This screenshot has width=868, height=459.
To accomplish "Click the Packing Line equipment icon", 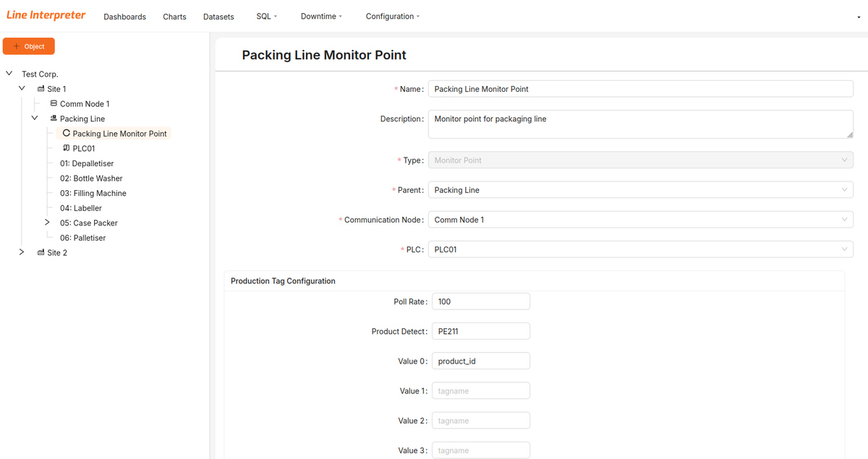I will point(53,118).
